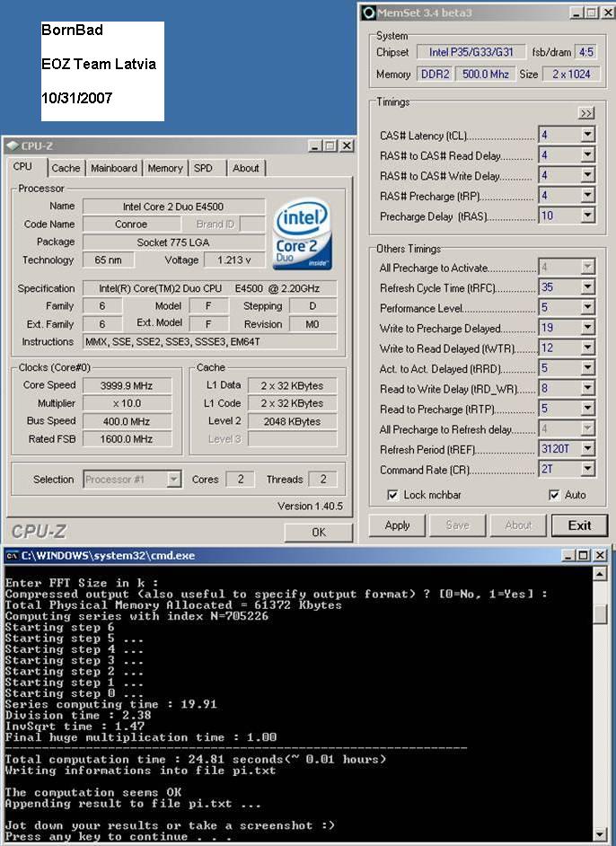Click the MemSet title bar icon

coord(369,13)
